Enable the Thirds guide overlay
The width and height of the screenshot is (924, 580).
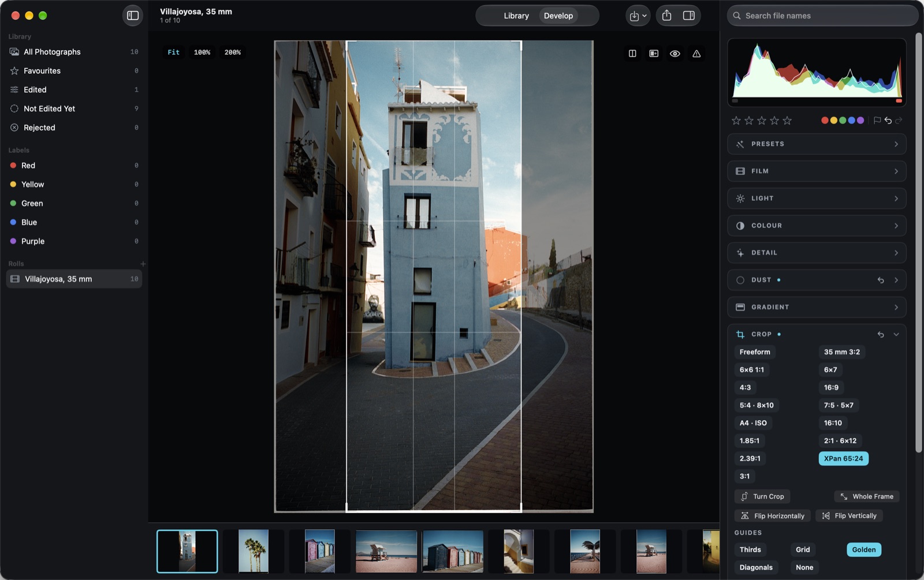coord(750,549)
